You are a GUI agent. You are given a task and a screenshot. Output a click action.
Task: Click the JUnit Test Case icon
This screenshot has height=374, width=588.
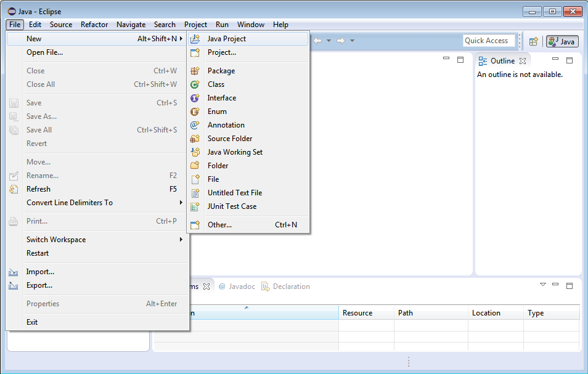195,206
